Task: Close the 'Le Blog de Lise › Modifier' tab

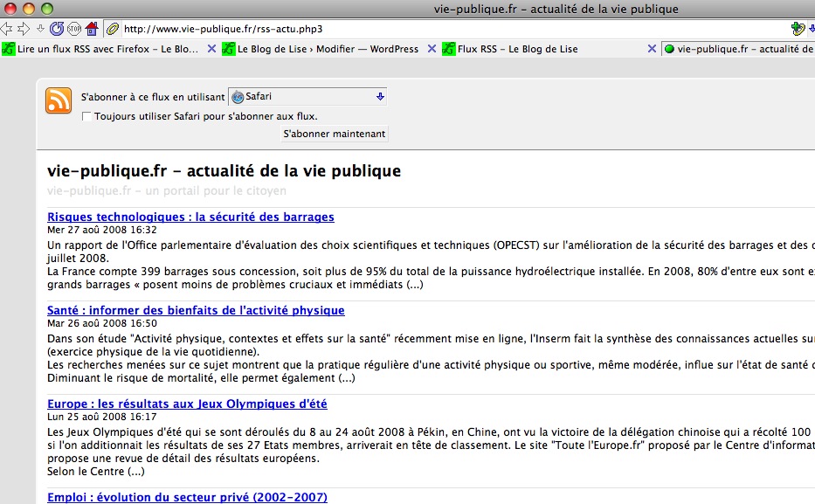Action: (432, 49)
